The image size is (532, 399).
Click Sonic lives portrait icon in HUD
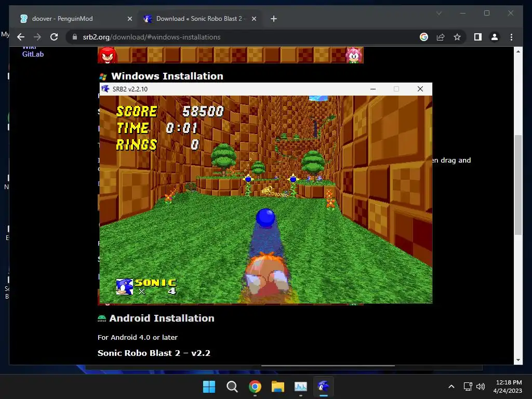[x=124, y=287]
